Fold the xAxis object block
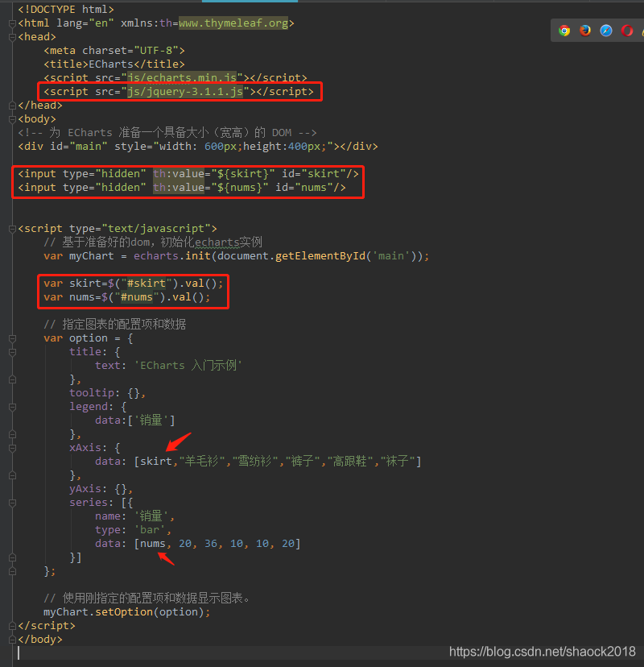 (10, 448)
